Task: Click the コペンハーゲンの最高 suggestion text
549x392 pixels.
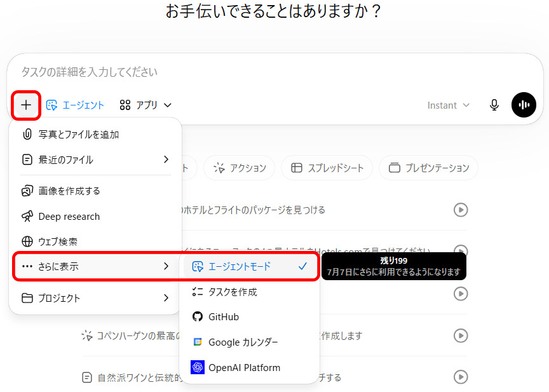Action: 138,336
